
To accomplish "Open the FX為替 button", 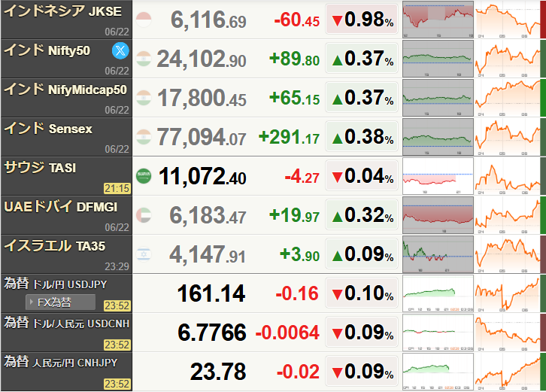I will click(x=60, y=302).
